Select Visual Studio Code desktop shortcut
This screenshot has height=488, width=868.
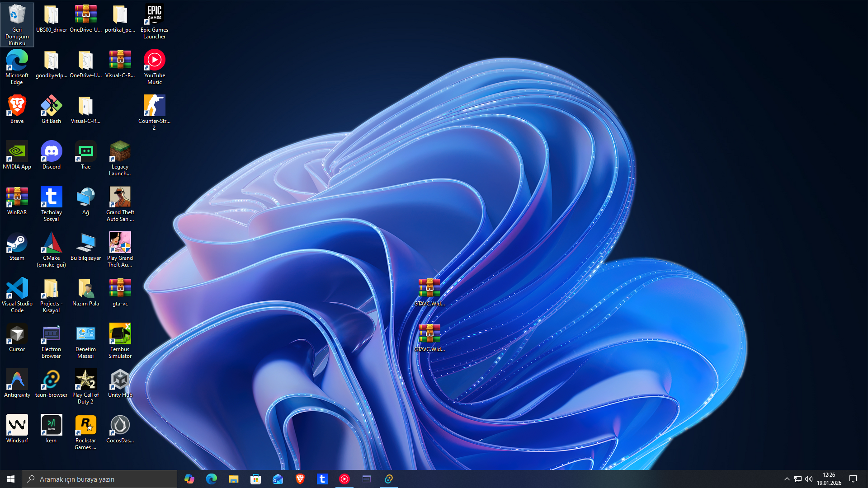tap(17, 295)
